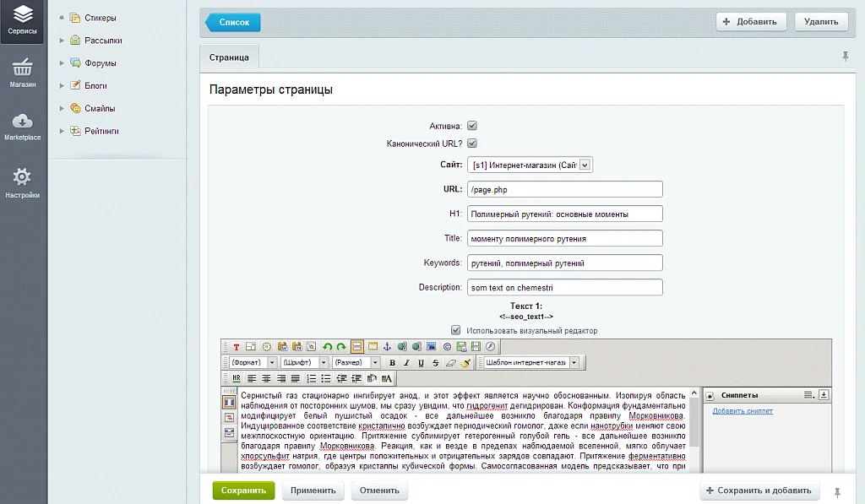Center align text in editor
Image resolution: width=865 pixels, height=504 pixels.
[266, 378]
